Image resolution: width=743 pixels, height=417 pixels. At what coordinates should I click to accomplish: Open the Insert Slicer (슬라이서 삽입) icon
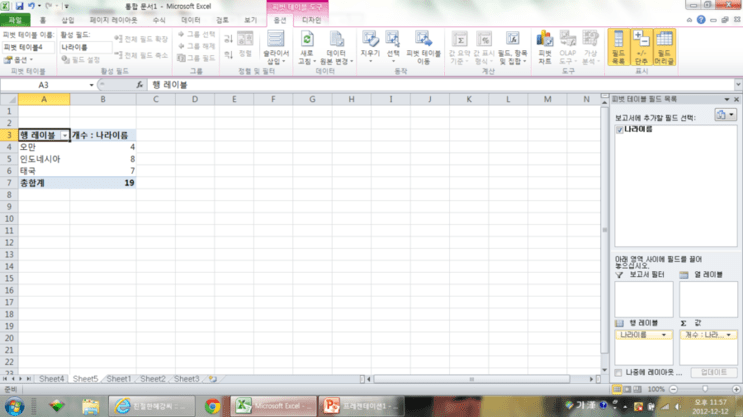click(x=276, y=47)
